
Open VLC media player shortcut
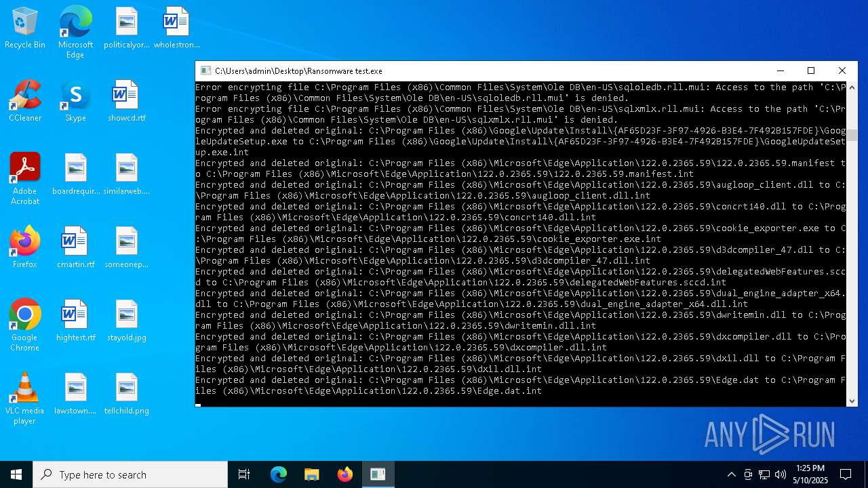tap(25, 399)
